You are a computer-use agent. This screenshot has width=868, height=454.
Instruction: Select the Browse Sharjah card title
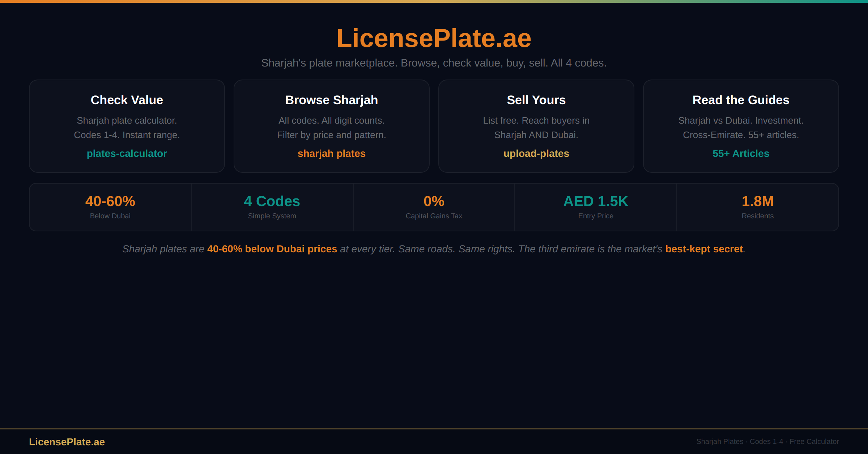point(331,100)
